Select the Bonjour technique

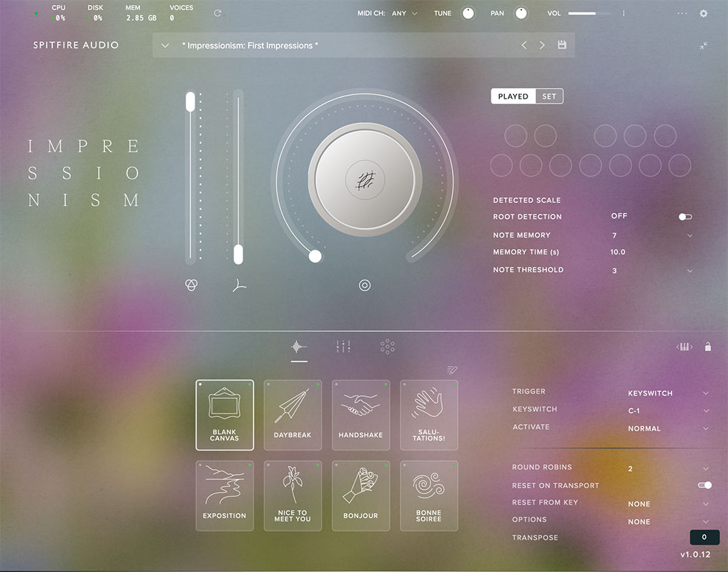click(360, 495)
